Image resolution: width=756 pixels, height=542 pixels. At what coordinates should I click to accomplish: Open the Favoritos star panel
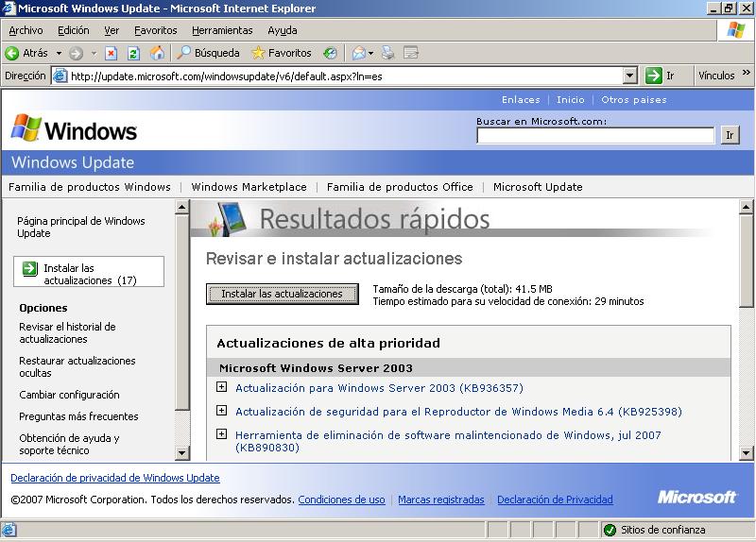pyautogui.click(x=281, y=53)
